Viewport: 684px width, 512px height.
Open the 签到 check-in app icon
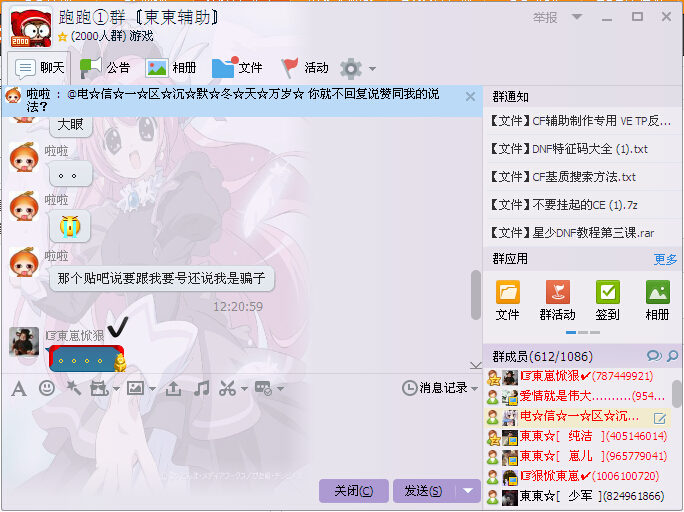pyautogui.click(x=607, y=300)
